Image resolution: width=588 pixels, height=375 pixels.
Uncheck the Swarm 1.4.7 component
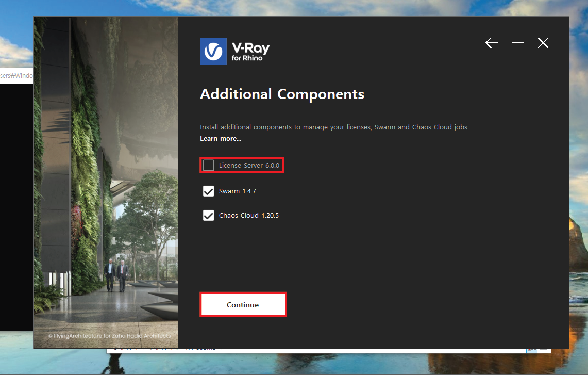[x=209, y=191]
